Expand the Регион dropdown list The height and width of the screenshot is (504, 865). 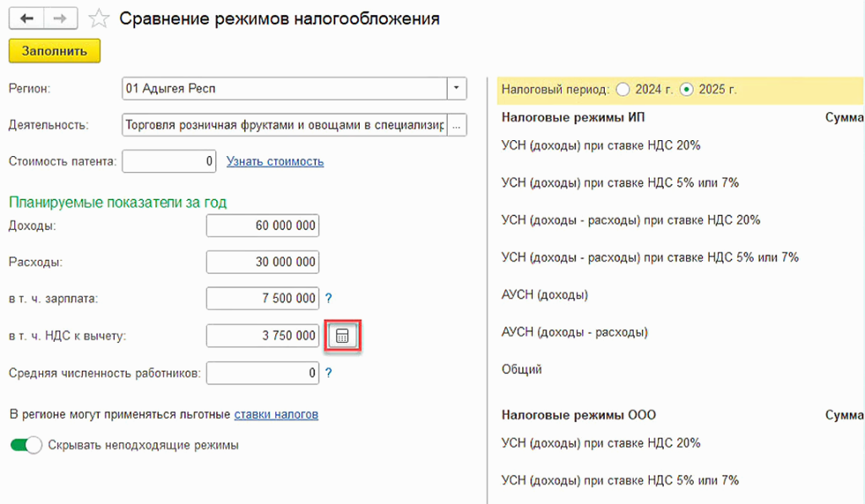coord(456,89)
